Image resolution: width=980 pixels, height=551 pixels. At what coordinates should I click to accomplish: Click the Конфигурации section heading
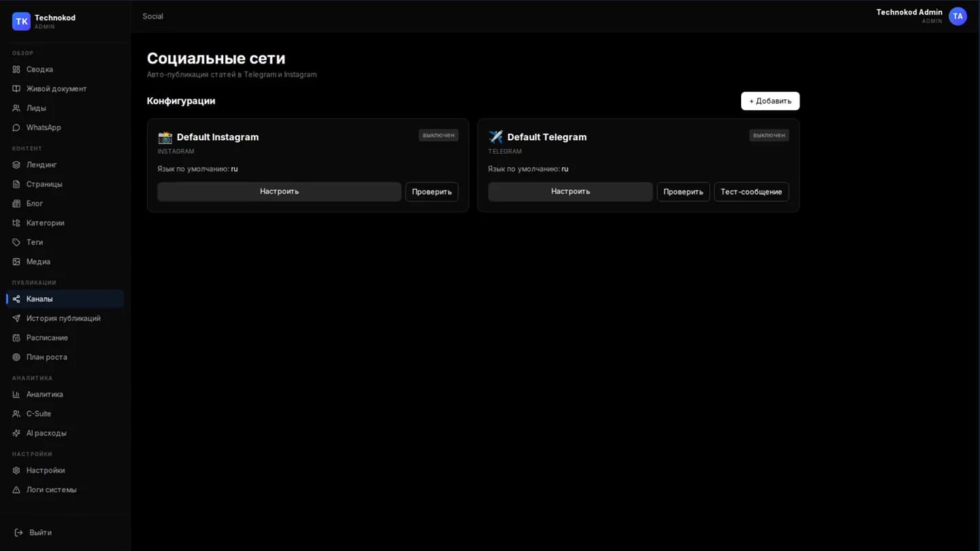(x=181, y=101)
